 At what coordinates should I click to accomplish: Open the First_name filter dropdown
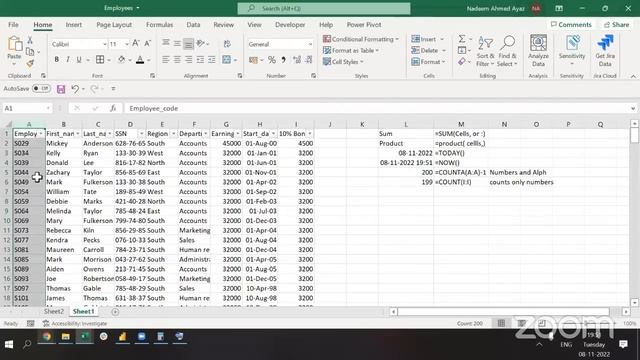(x=78, y=134)
